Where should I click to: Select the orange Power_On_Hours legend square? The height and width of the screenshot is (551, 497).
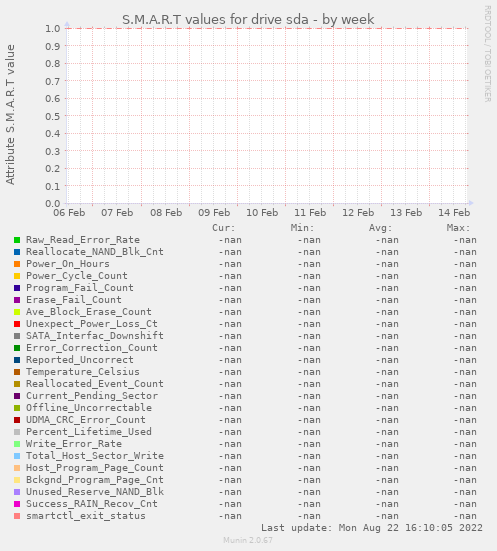pyautogui.click(x=17, y=264)
